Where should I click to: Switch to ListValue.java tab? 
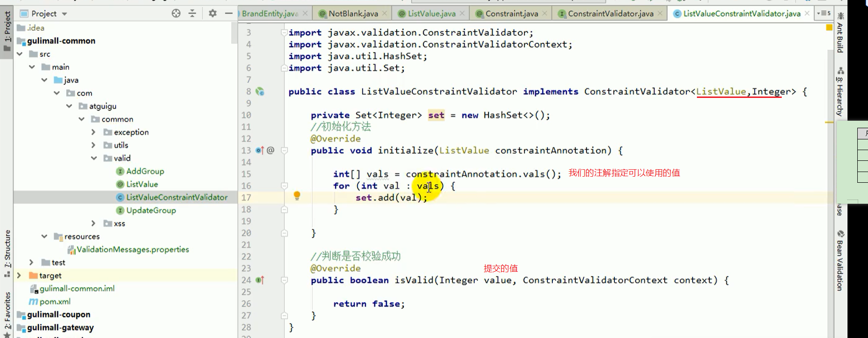pos(432,14)
